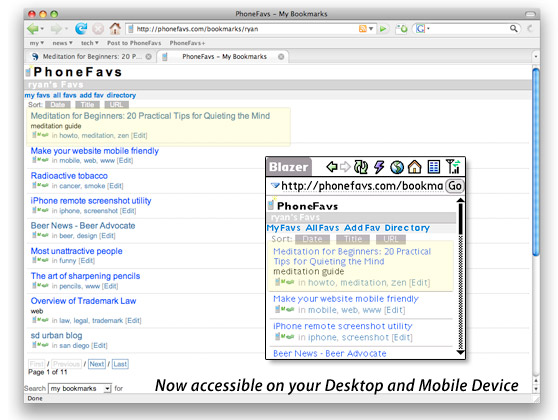Screen dimensions: 558x420
Task: Open the 'all favs' navigation link
Action: (64, 95)
